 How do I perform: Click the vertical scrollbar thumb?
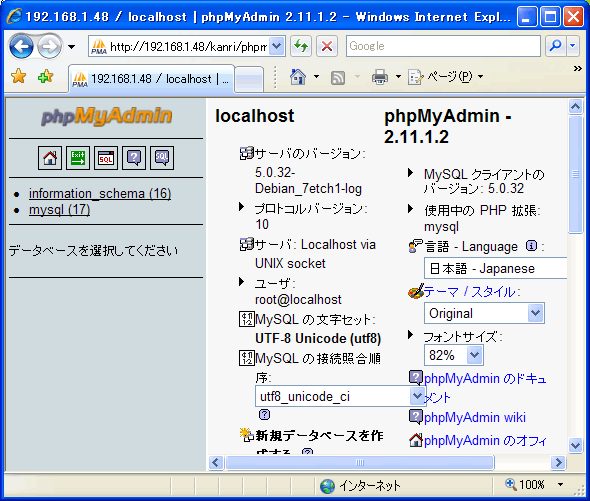(575, 175)
